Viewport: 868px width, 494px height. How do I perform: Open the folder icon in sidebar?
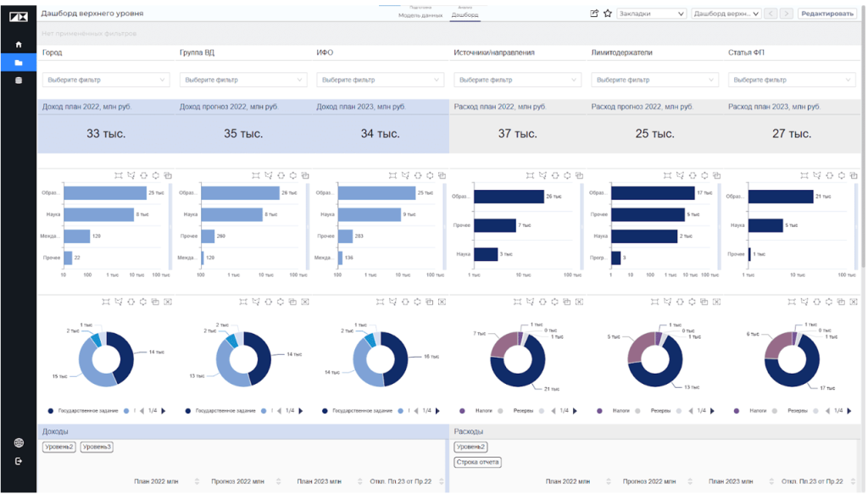(19, 63)
